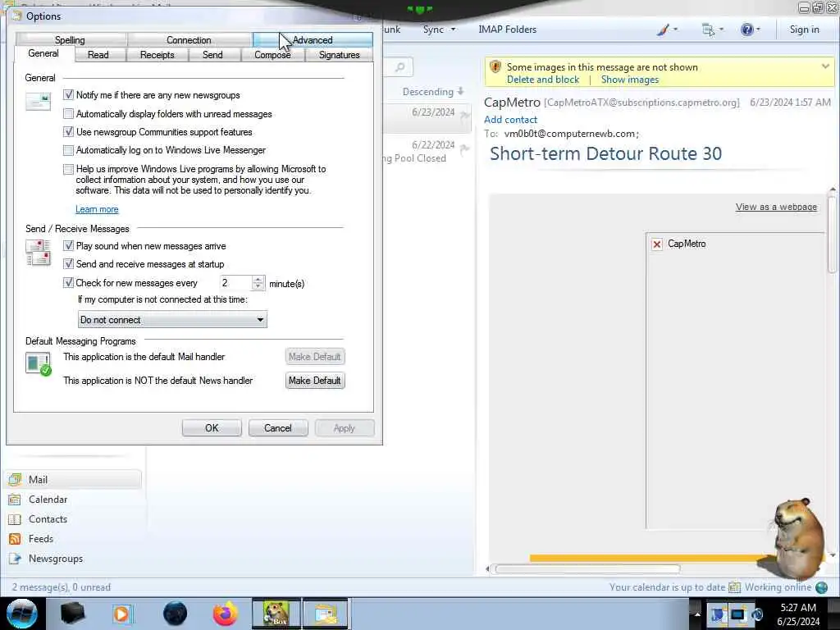This screenshot has width=840, height=630.
Task: Expand the image warning bar chevron
Action: (x=825, y=66)
